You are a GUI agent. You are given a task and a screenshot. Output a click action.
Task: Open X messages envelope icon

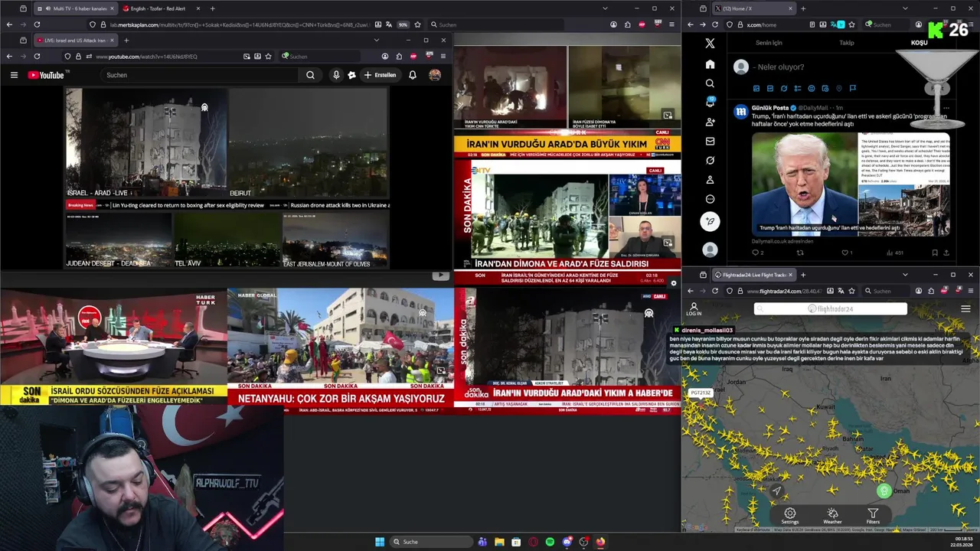(710, 142)
